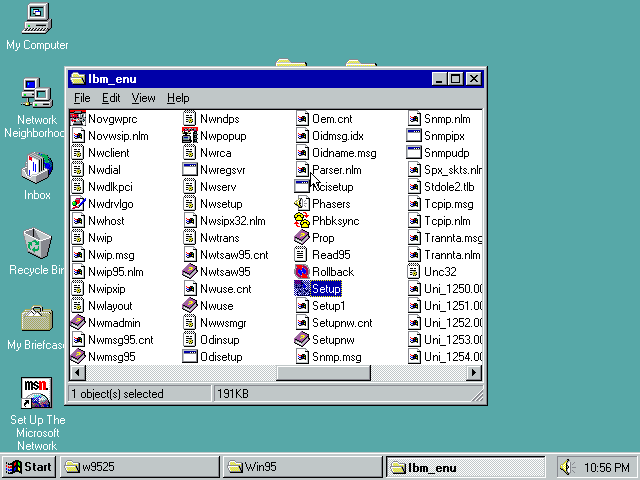This screenshot has width=640, height=480.
Task: Select the Nwndps file name
Action: click(x=220, y=119)
